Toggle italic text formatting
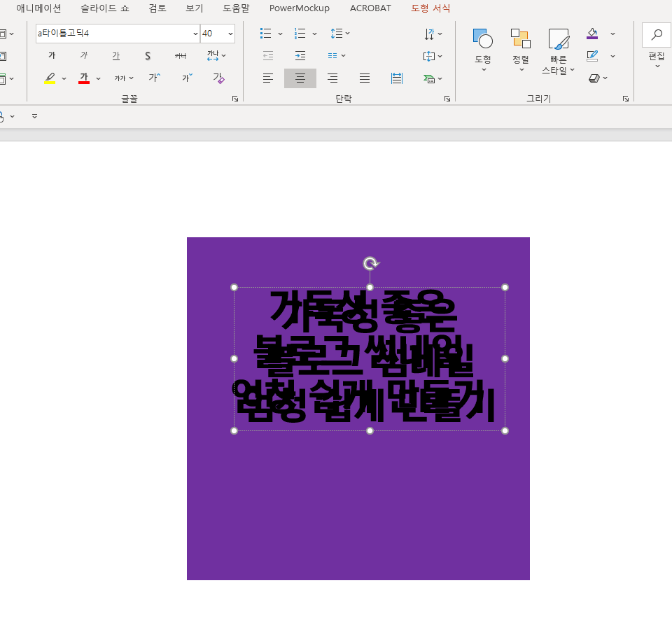The width and height of the screenshot is (672, 639). [84, 55]
